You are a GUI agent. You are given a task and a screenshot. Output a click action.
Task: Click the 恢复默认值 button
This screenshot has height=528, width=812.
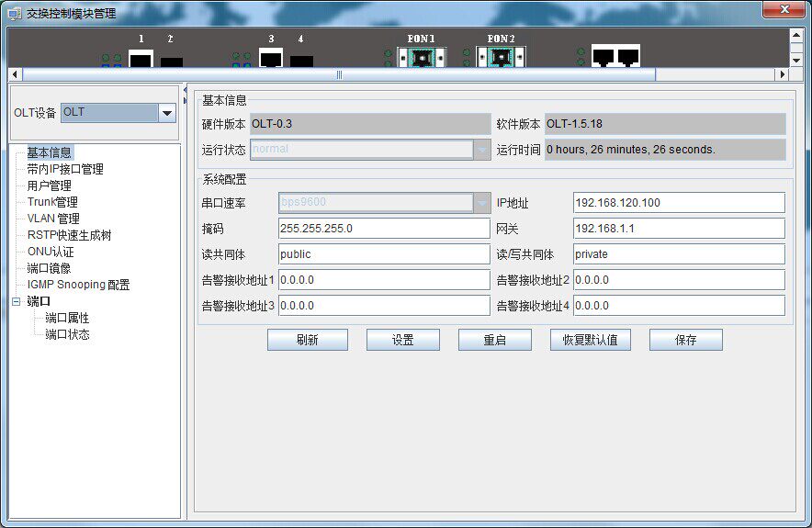click(x=591, y=340)
